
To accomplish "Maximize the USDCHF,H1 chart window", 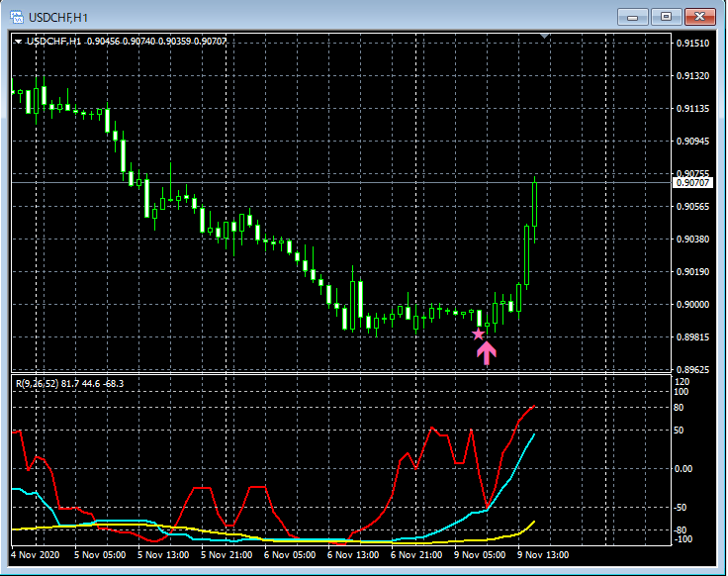I will [x=666, y=17].
